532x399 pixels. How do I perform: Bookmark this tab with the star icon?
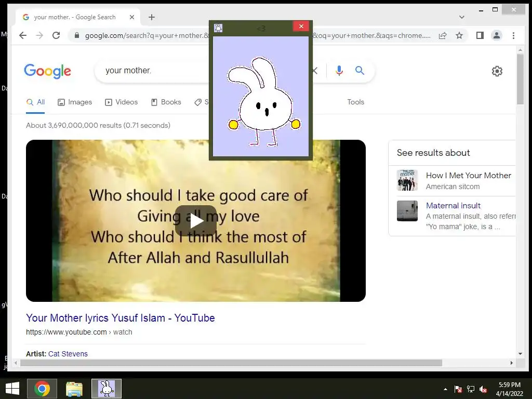tap(459, 35)
